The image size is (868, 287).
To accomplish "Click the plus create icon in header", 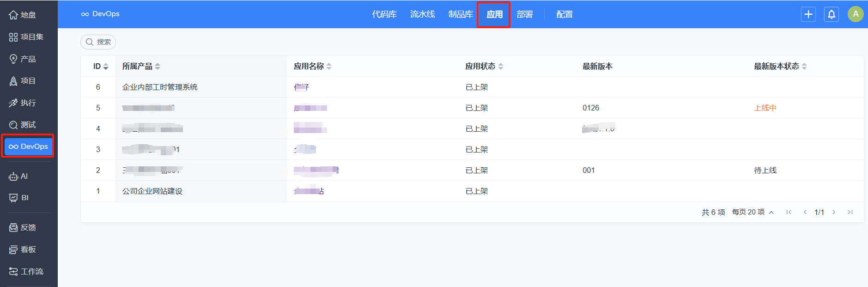I will (808, 14).
